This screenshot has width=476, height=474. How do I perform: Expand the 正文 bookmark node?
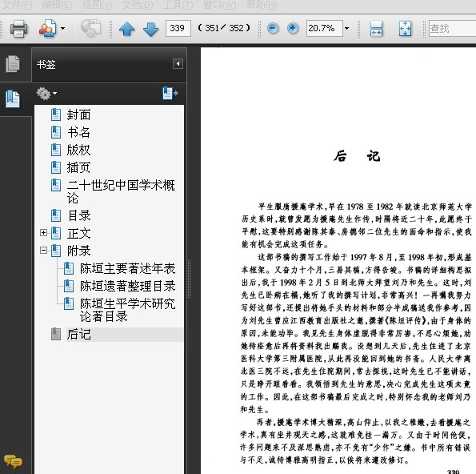pyautogui.click(x=43, y=233)
